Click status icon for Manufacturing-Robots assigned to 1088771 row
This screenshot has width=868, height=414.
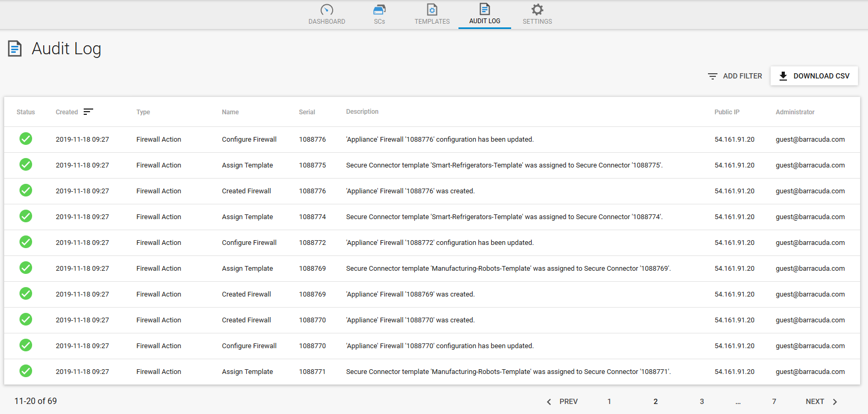pos(26,371)
